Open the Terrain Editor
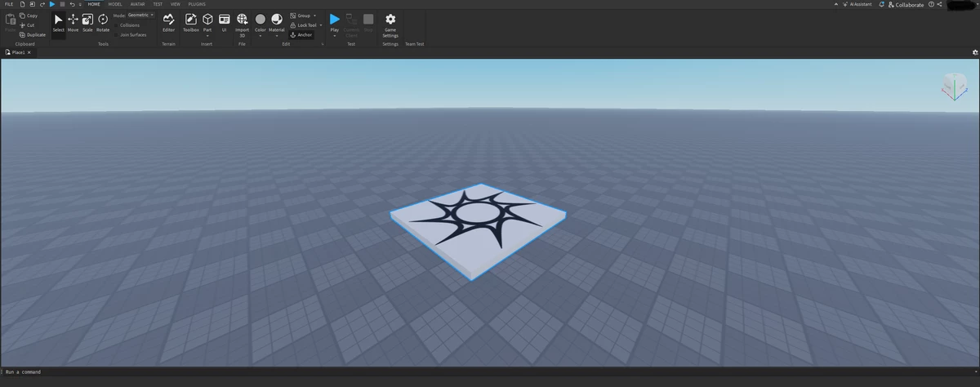Image resolution: width=980 pixels, height=387 pixels. pos(168,22)
